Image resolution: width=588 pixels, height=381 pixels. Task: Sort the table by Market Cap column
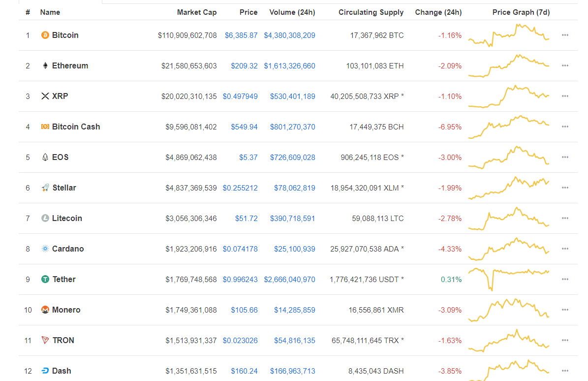[x=197, y=12]
